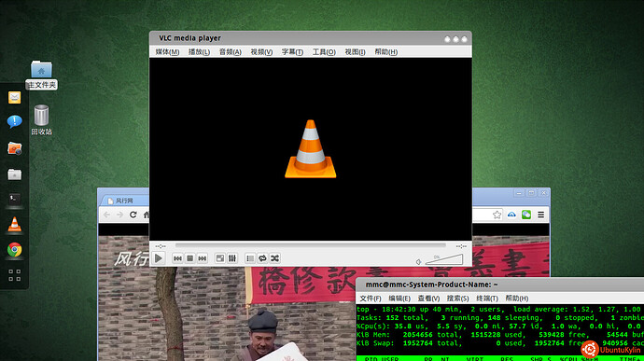Launch the mail app from dock
This screenshot has height=361, width=644.
click(x=14, y=97)
